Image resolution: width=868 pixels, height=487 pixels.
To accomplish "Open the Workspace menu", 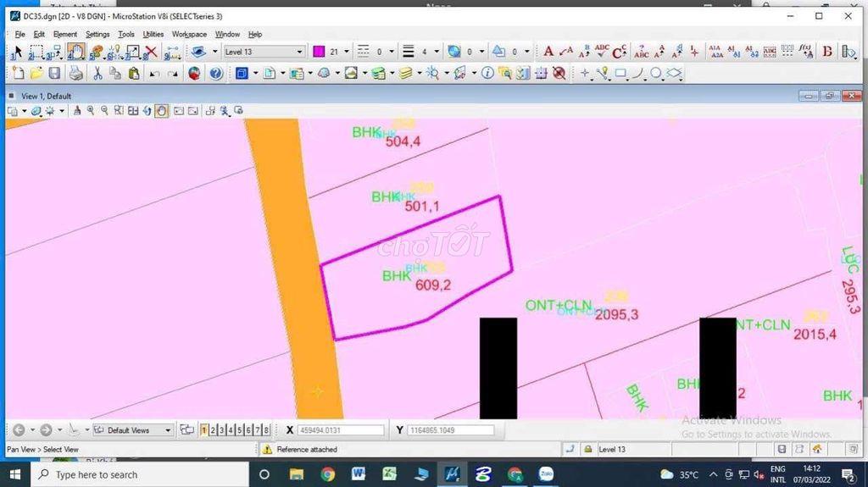I will pyautogui.click(x=189, y=35).
